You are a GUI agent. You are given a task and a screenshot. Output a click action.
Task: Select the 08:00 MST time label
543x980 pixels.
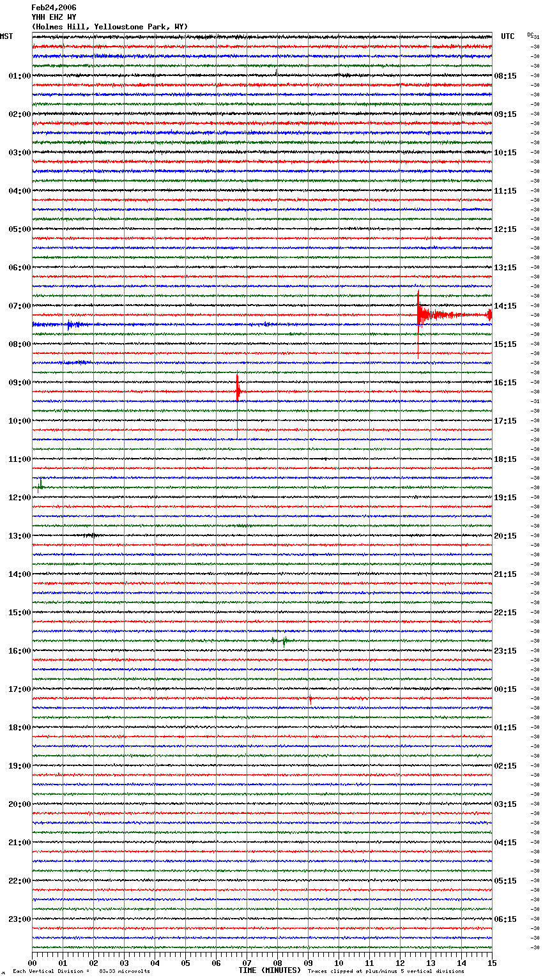point(19,344)
